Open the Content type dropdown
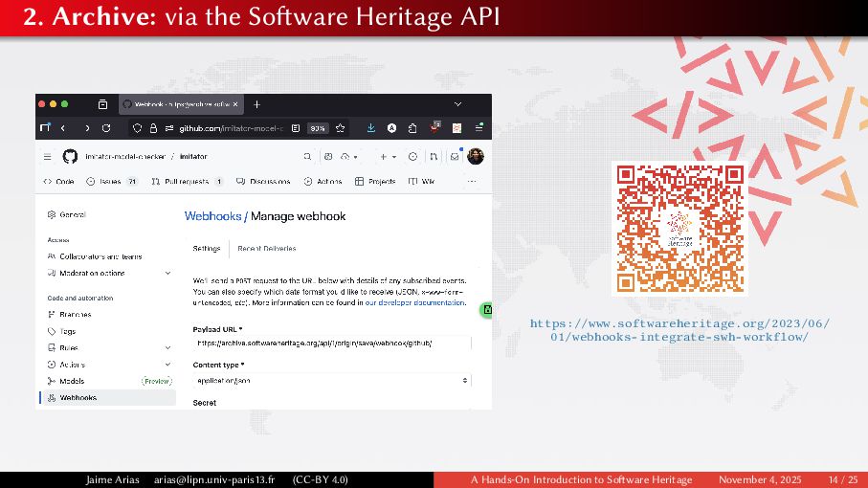The height and width of the screenshot is (488, 868). [332, 380]
